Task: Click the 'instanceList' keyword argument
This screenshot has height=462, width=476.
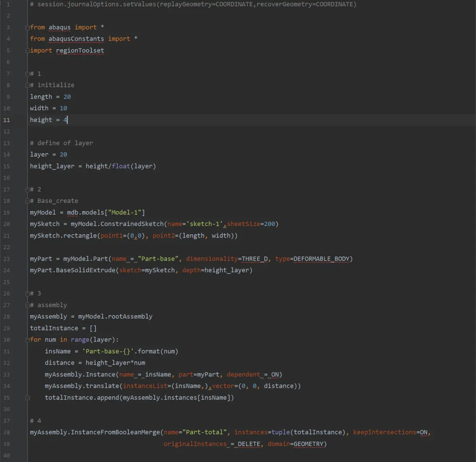Action: (x=145, y=386)
